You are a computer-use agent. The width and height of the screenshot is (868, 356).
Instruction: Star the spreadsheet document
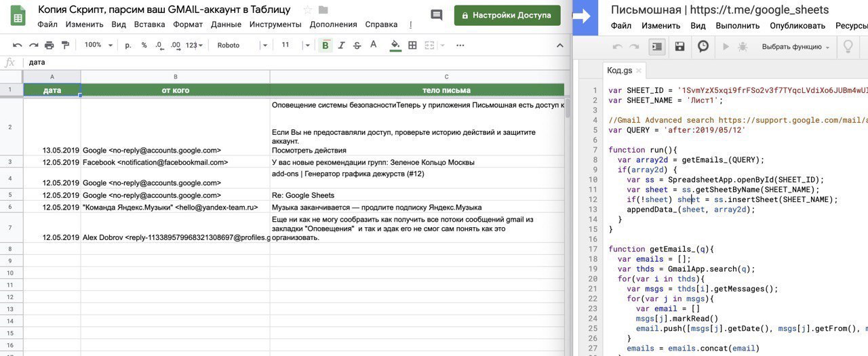click(x=308, y=10)
